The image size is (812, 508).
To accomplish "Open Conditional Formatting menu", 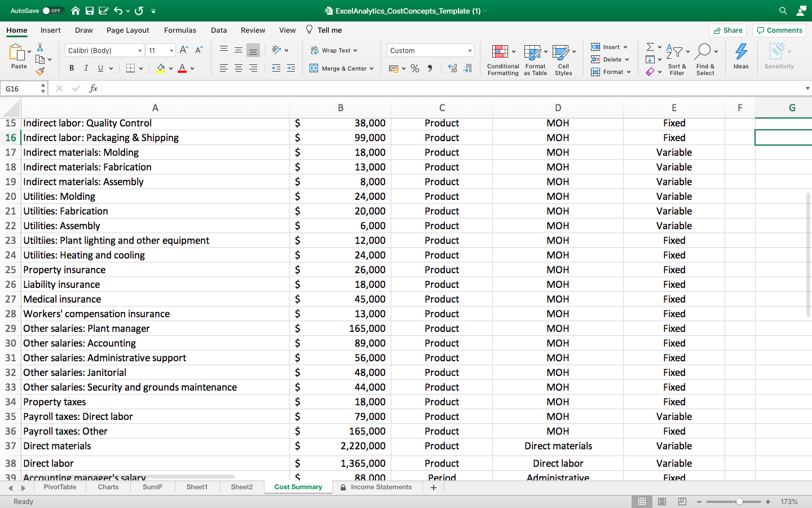I will [x=503, y=60].
